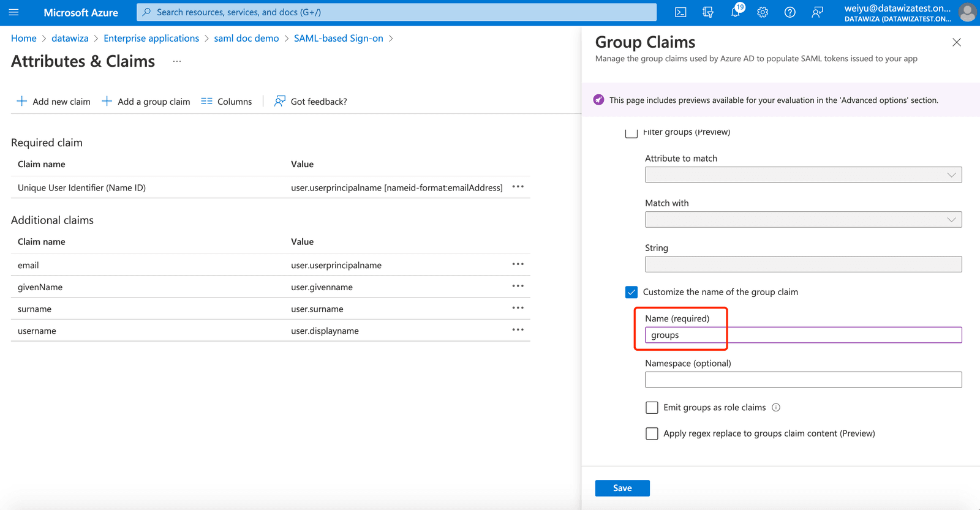980x510 pixels.
Task: Go to Home breadcrumb
Action: coord(24,38)
